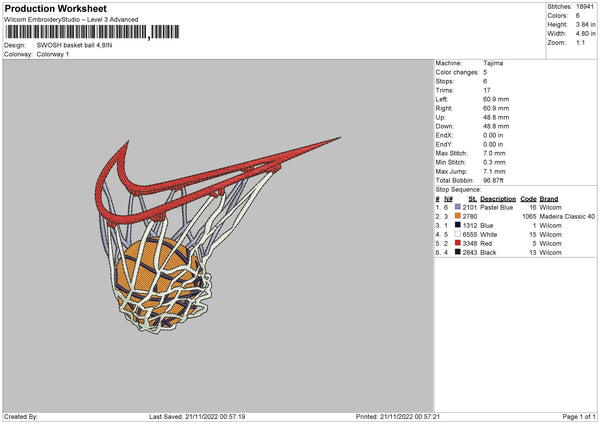This screenshot has width=600, height=424.
Task: Click 'Page 1 of 1' in footer
Action: click(579, 416)
